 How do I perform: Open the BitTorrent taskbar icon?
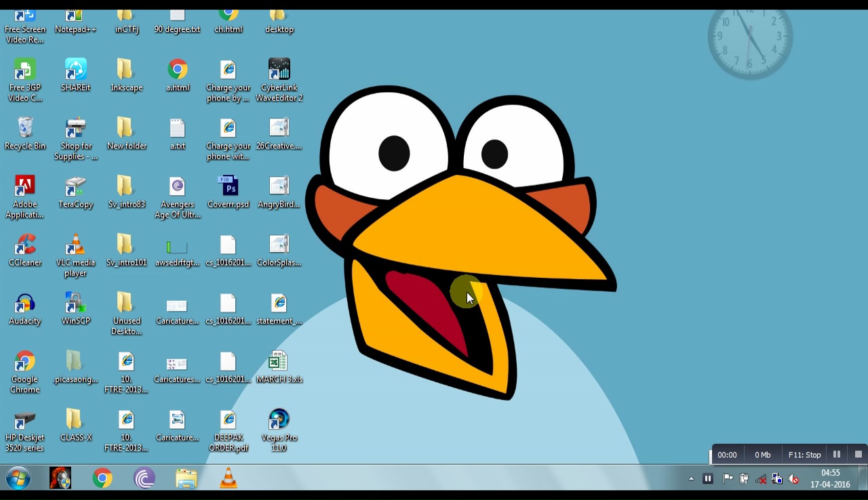[x=144, y=478]
